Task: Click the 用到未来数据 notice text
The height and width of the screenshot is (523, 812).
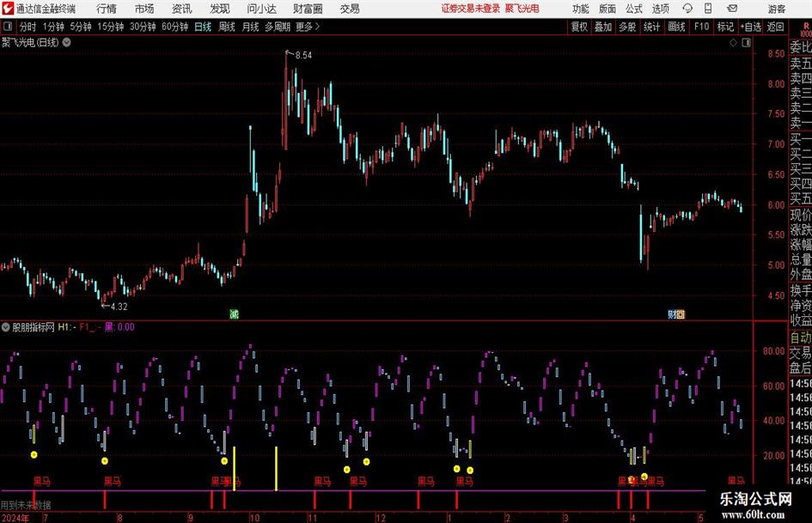Action: click(26, 505)
